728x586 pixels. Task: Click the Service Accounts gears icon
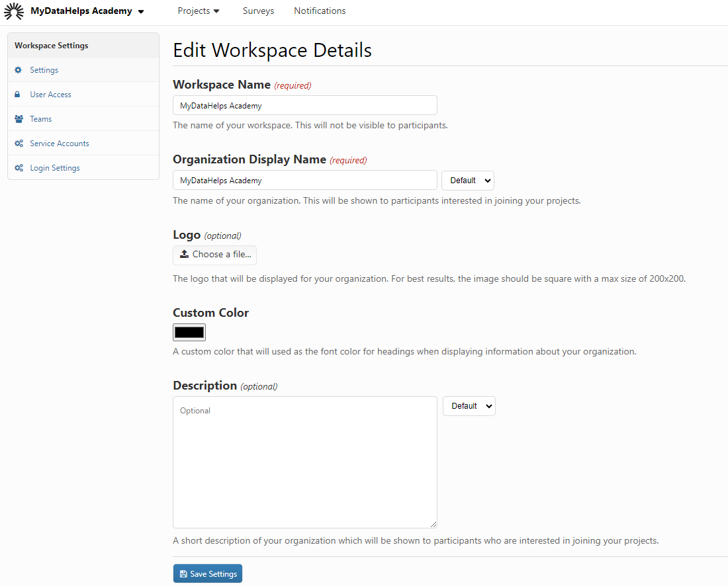pyautogui.click(x=19, y=144)
